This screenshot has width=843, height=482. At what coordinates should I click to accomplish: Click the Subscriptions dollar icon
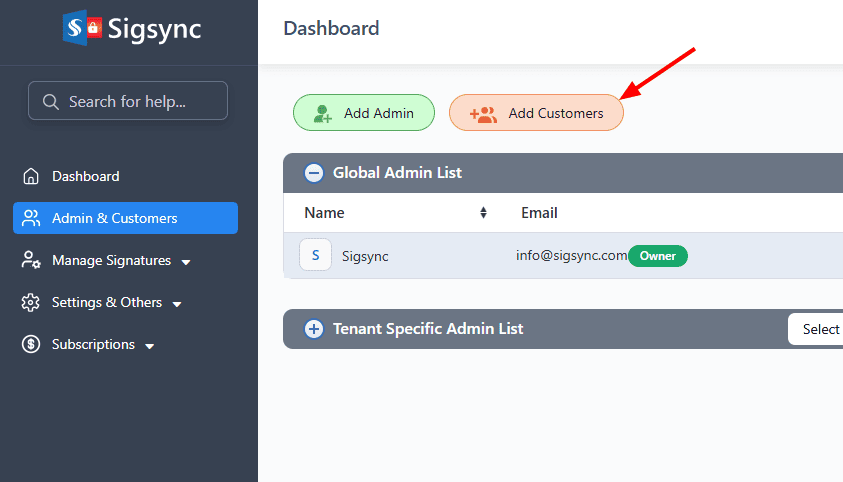tap(31, 344)
